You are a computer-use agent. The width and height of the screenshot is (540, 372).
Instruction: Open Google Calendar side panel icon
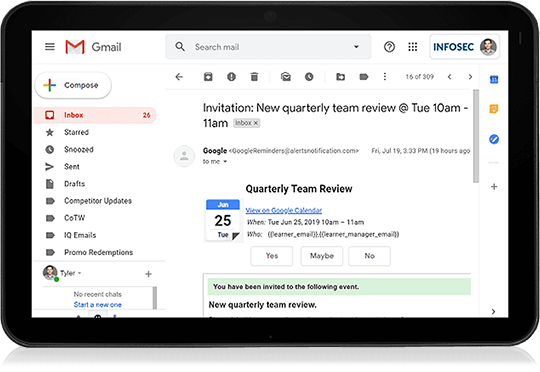(494, 80)
